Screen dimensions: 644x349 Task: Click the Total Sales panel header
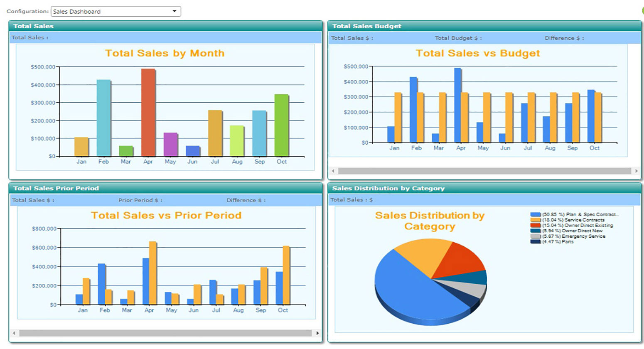[165, 26]
